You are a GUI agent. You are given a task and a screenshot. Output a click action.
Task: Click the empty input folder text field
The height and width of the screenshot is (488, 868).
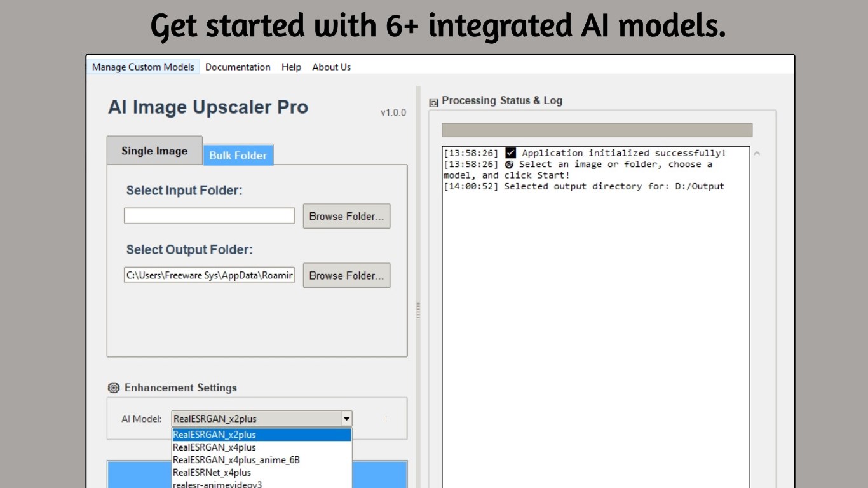pos(208,216)
